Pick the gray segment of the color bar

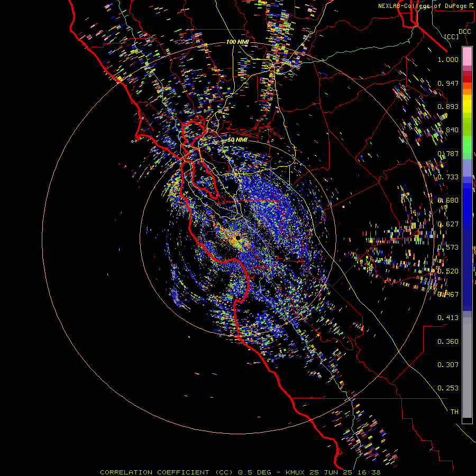[x=467, y=368]
